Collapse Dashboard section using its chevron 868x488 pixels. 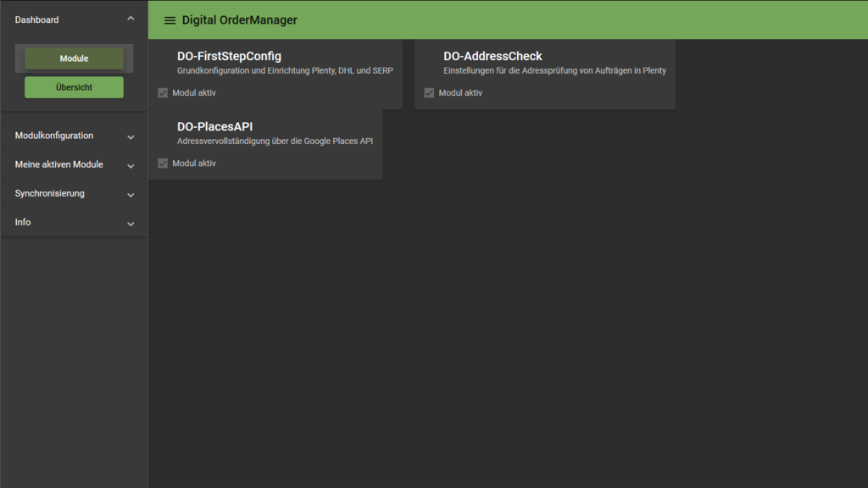tap(131, 19)
